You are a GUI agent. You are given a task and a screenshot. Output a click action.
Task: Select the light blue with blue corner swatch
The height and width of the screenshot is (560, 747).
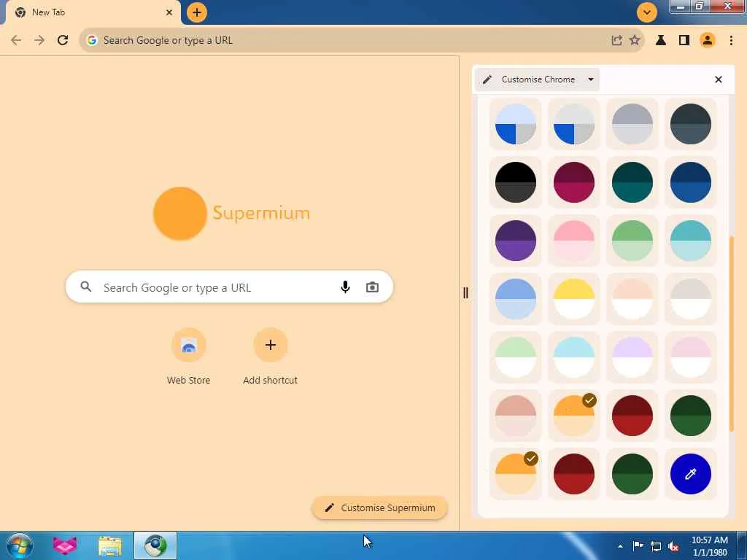tap(516, 124)
